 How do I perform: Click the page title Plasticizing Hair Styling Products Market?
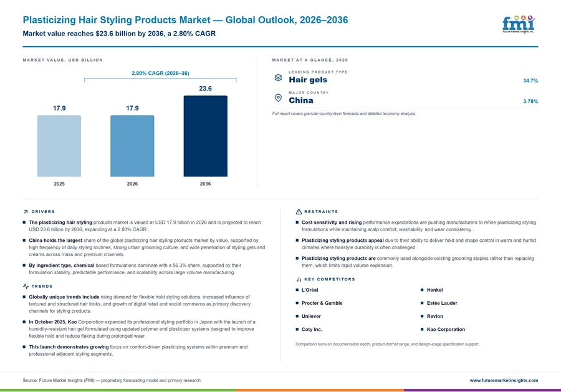(x=185, y=20)
